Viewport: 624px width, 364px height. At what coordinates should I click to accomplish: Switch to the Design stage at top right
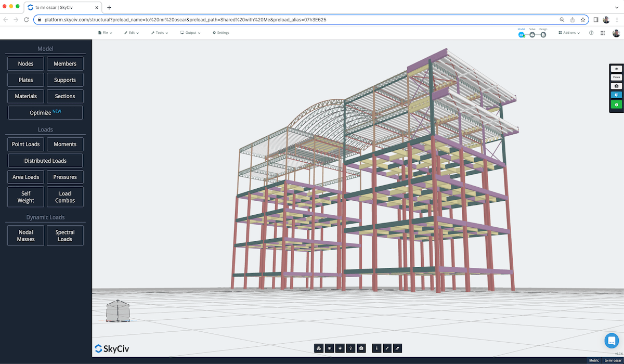(x=543, y=34)
